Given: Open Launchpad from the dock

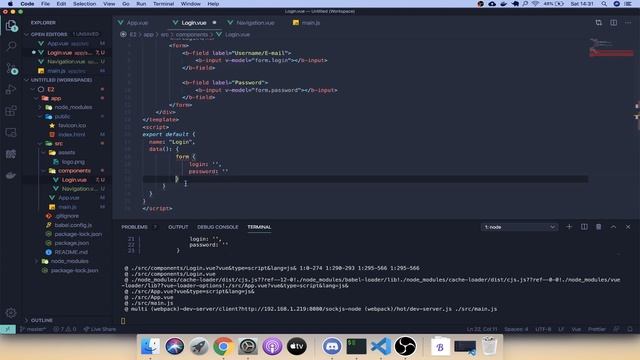Looking at the screenshot, I should click(x=199, y=347).
